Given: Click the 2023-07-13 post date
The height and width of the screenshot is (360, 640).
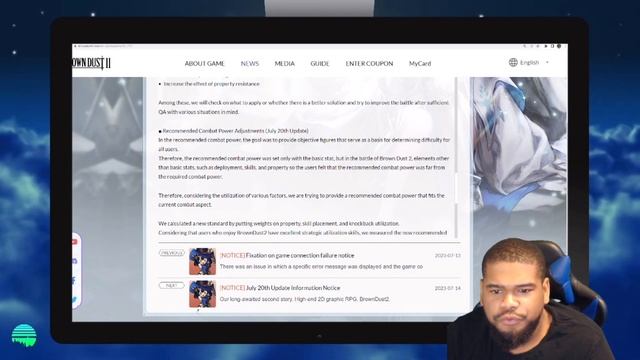Looking at the screenshot, I should click(447, 256).
